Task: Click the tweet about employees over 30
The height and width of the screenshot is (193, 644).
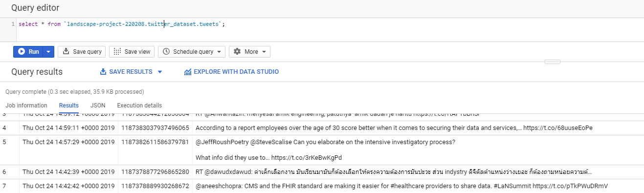Action: [394, 128]
